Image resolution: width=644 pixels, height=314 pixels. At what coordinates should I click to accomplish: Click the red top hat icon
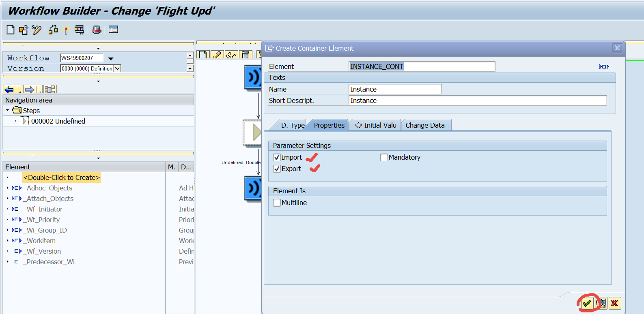97,30
